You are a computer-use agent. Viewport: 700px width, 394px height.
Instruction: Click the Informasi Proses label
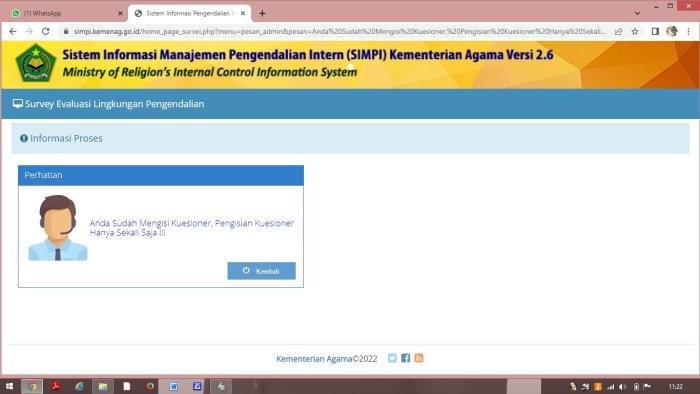pyautogui.click(x=66, y=138)
